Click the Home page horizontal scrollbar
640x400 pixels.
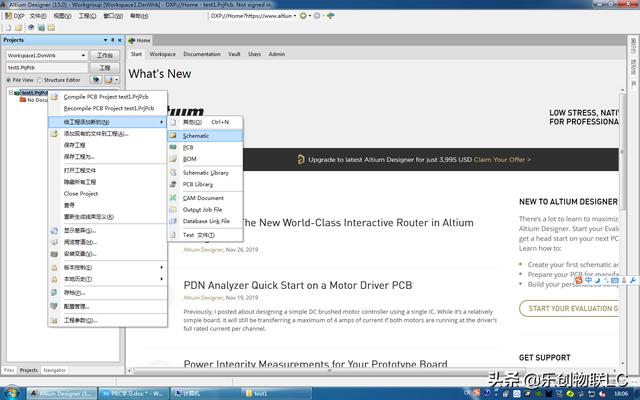330,371
